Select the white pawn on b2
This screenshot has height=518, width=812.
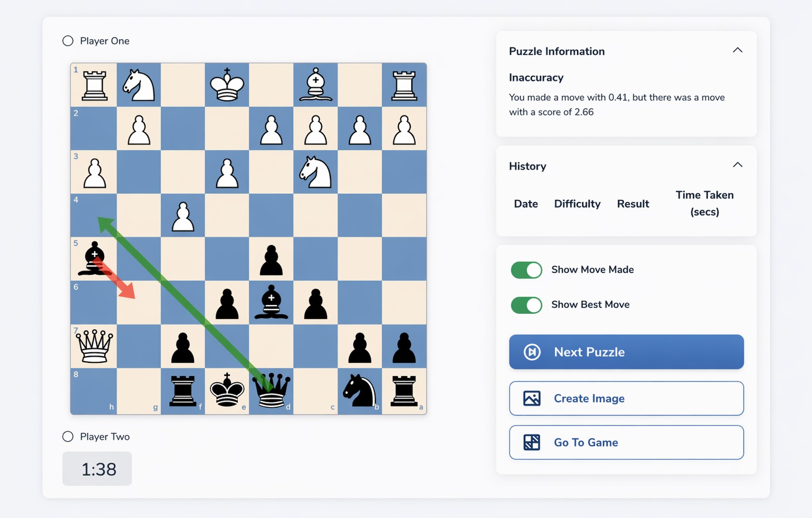pos(360,129)
